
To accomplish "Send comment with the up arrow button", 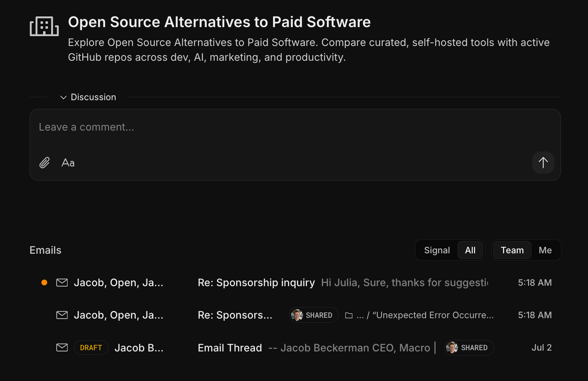I will (x=543, y=163).
